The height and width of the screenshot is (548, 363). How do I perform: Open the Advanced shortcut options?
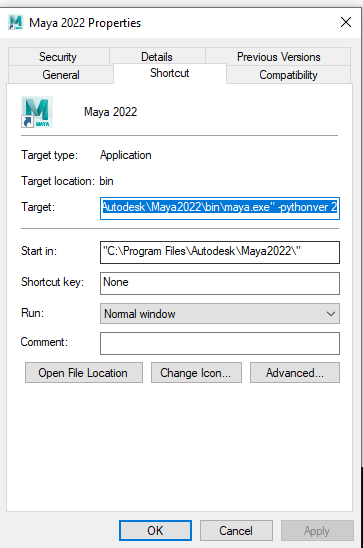[x=295, y=373]
